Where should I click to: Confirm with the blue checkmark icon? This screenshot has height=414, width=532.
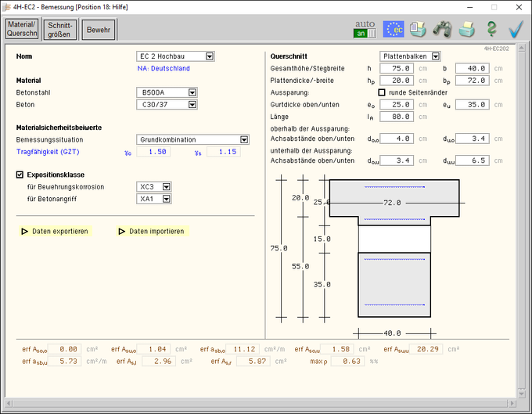coord(516,29)
